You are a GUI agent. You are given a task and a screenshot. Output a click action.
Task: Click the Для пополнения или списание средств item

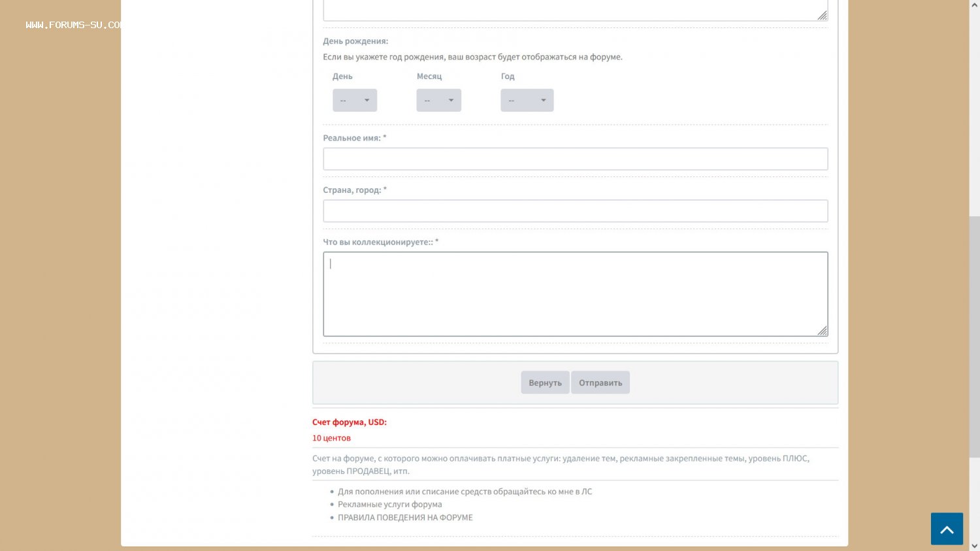[465, 492]
